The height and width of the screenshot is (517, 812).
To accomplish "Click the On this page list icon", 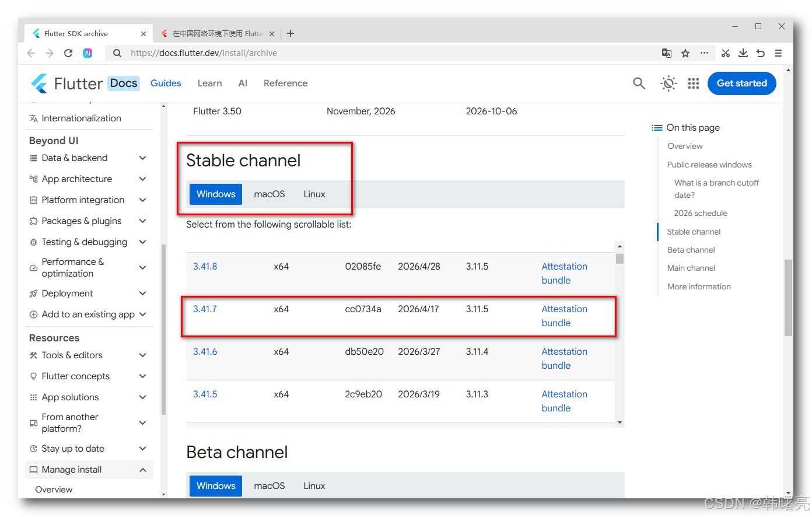I will pyautogui.click(x=657, y=128).
